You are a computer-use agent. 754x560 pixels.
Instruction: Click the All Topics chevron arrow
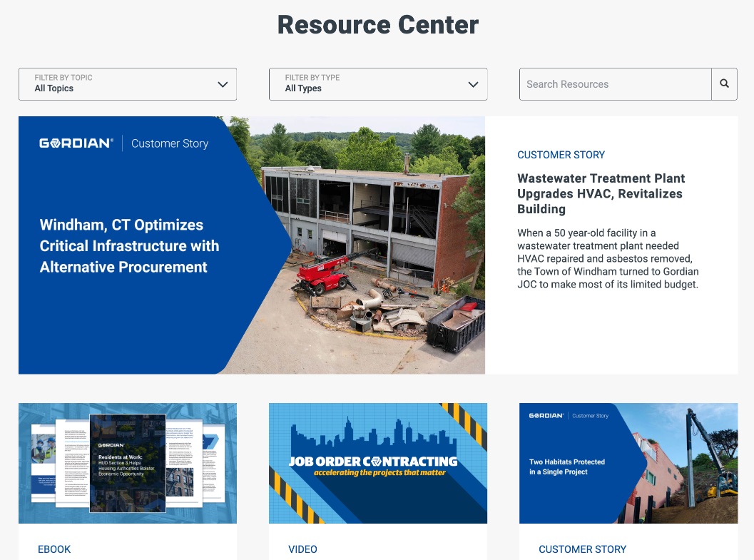[223, 85]
